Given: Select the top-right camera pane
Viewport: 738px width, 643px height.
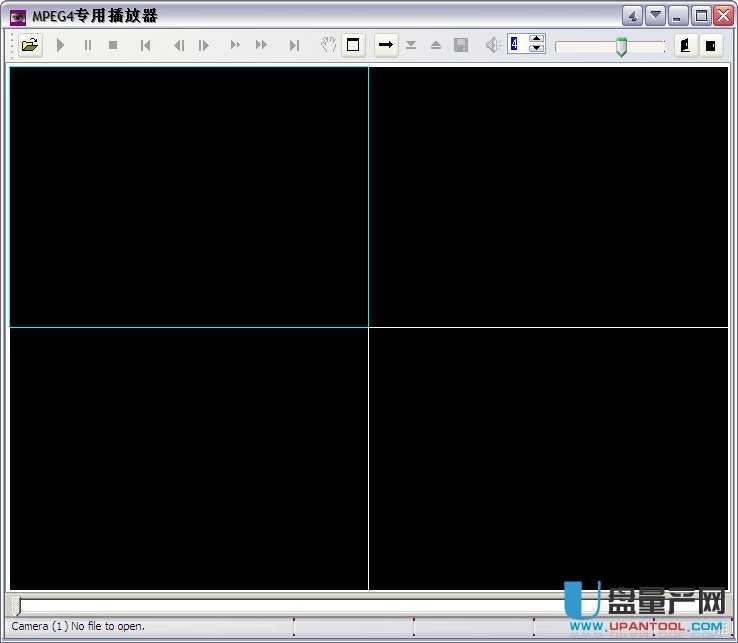Looking at the screenshot, I should tap(549, 197).
